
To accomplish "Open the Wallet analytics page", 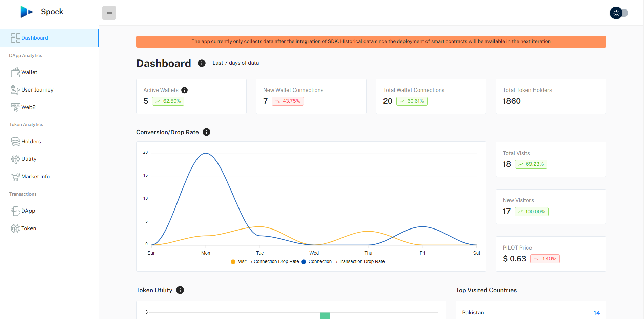I will [x=29, y=72].
